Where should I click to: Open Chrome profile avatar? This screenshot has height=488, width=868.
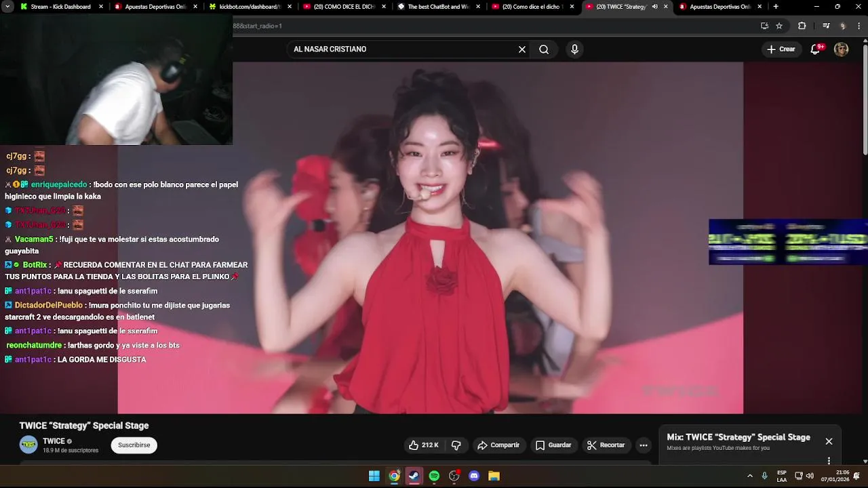pos(843,26)
